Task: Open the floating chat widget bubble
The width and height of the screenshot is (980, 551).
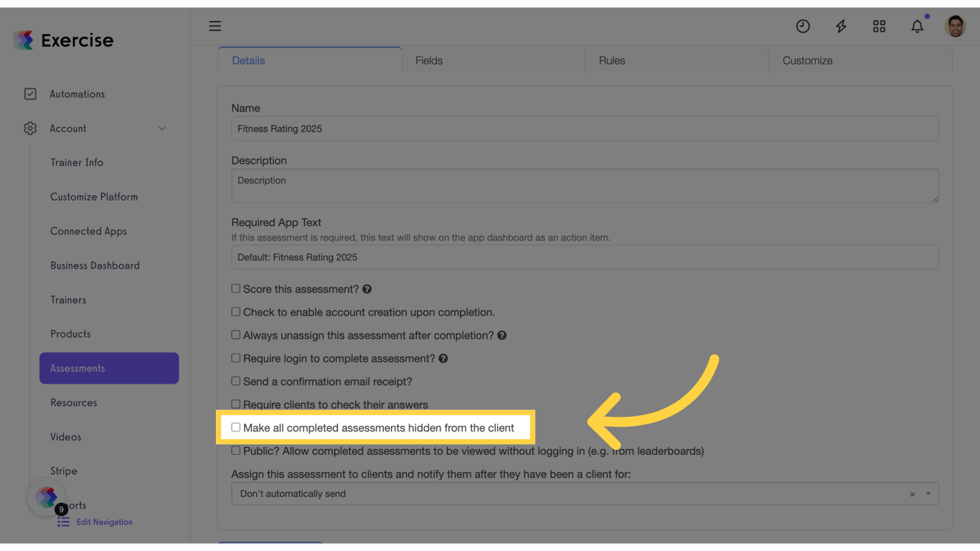Action: tap(47, 496)
